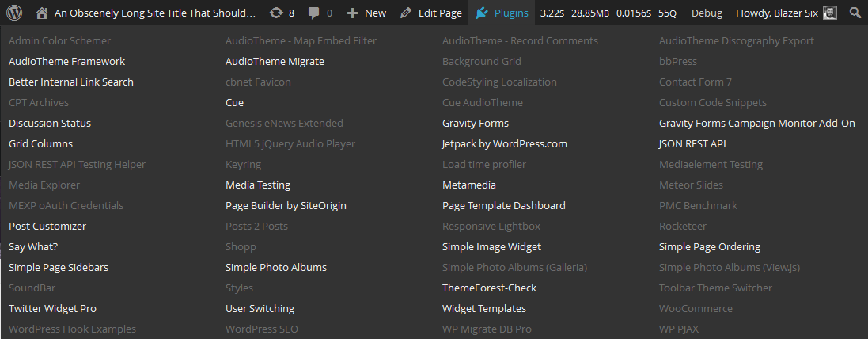Open the search magnifier icon
Image resolution: width=868 pixels, height=339 pixels.
point(855,13)
